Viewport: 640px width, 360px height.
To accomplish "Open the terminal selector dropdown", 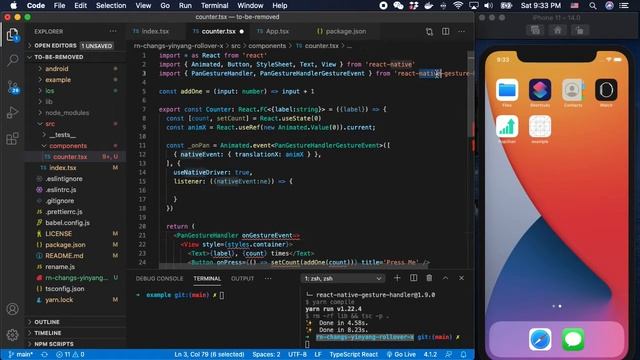I will pos(342,278).
